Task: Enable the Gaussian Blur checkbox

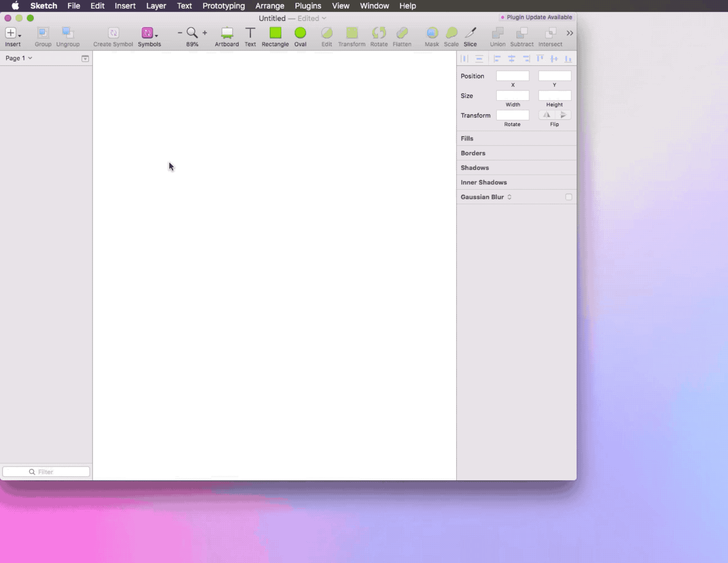Action: point(568,197)
